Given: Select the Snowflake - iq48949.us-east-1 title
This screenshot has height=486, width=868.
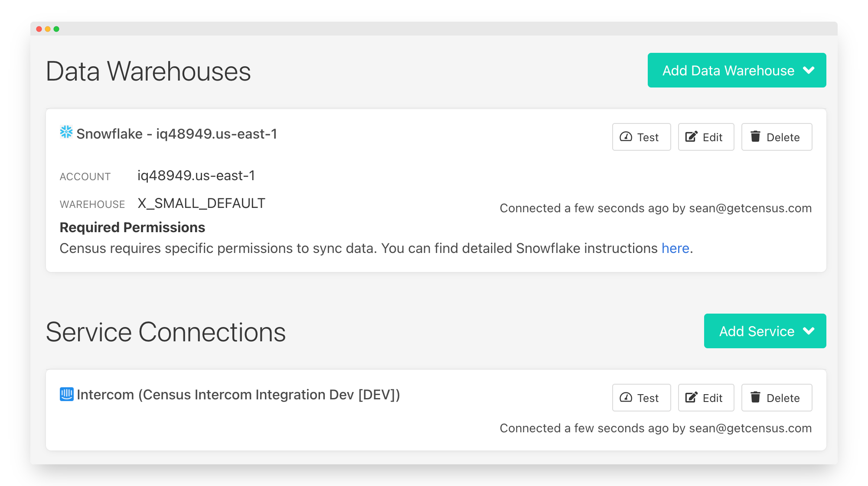Looking at the screenshot, I should [x=176, y=134].
